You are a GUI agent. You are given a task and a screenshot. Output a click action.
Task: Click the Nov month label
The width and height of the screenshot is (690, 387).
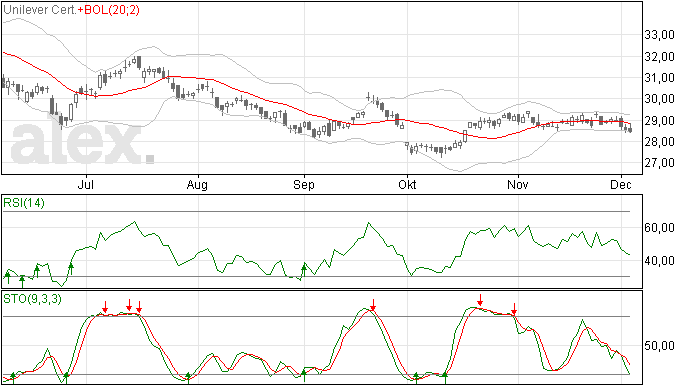[518, 184]
